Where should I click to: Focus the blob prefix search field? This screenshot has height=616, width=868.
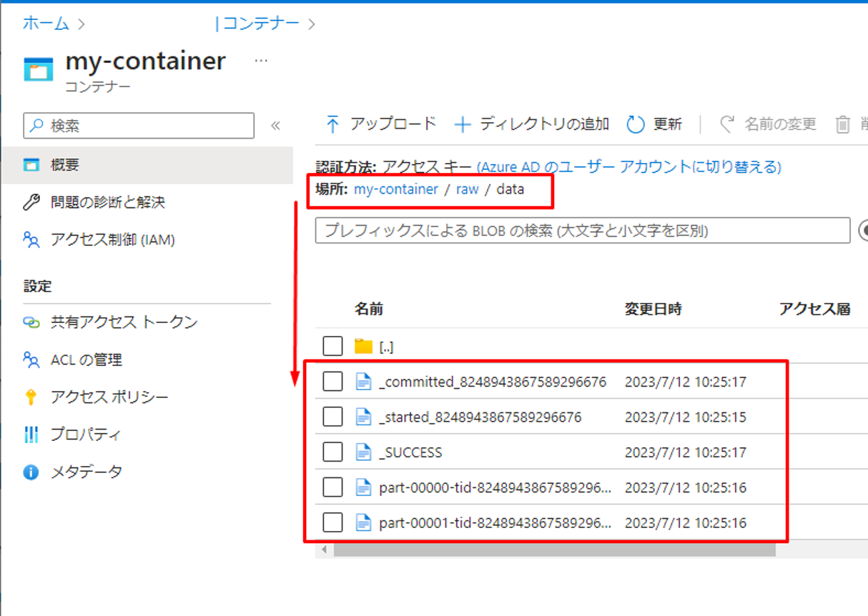[582, 231]
